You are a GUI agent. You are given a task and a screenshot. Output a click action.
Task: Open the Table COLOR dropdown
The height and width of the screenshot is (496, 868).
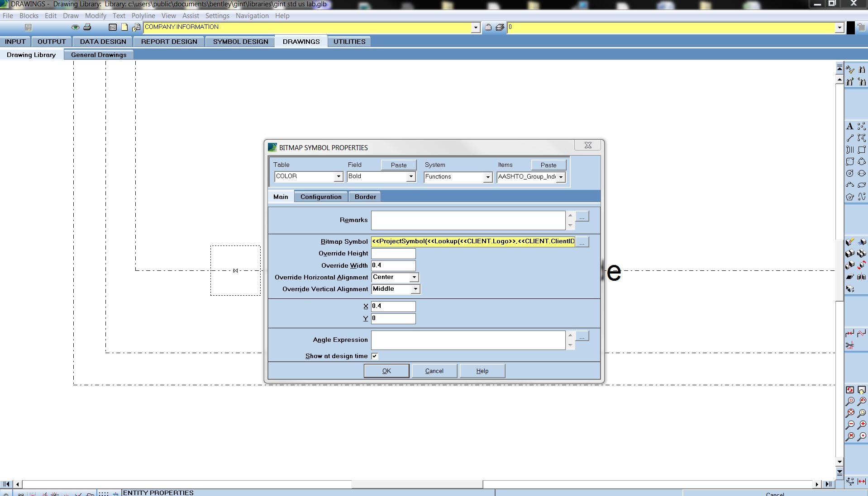point(338,177)
